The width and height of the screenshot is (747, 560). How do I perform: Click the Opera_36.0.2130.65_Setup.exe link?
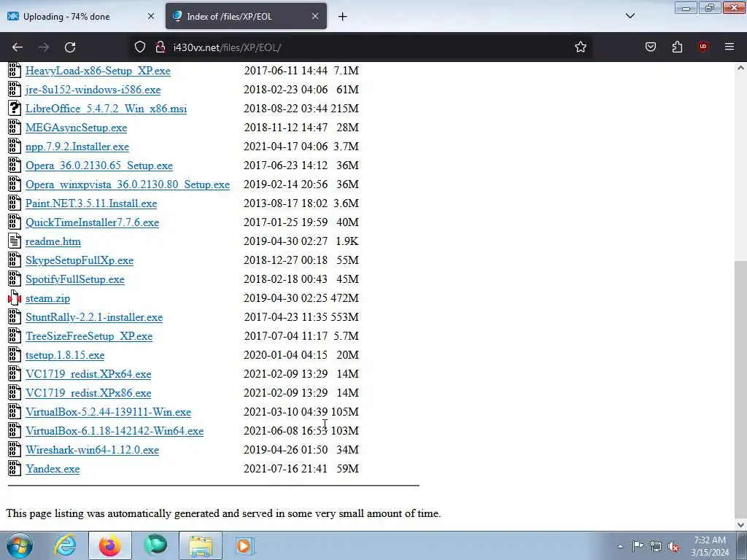coord(99,166)
